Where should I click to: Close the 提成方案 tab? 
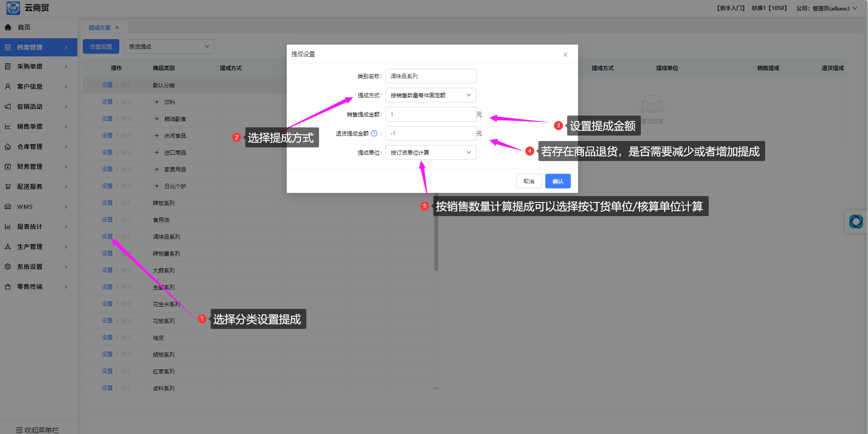tap(117, 28)
